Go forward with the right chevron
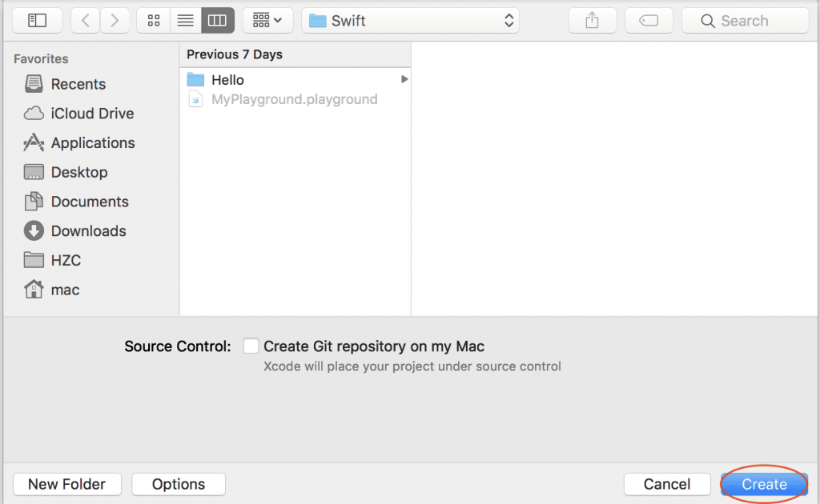The height and width of the screenshot is (504, 820). 115,21
